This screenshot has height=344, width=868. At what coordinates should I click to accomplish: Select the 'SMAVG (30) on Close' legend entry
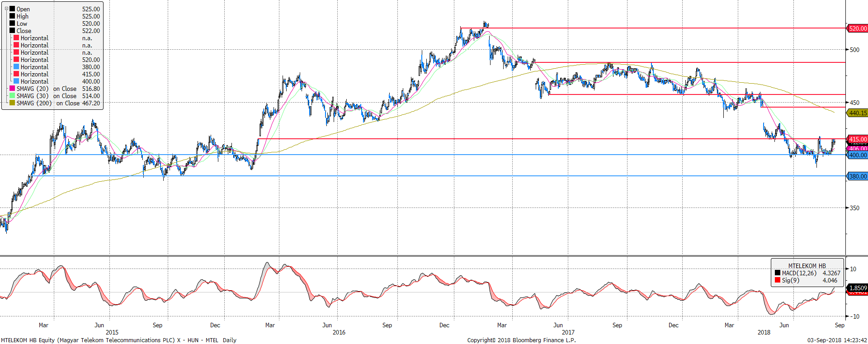[47, 96]
